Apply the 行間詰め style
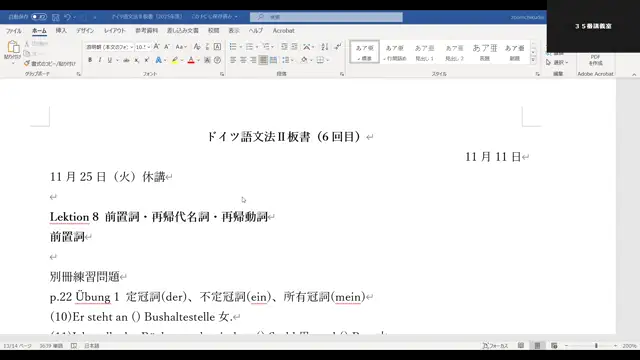This screenshot has width=640, height=360. [395, 52]
